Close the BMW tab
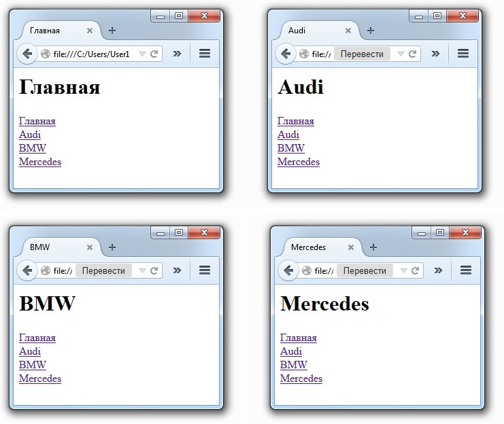 point(90,247)
